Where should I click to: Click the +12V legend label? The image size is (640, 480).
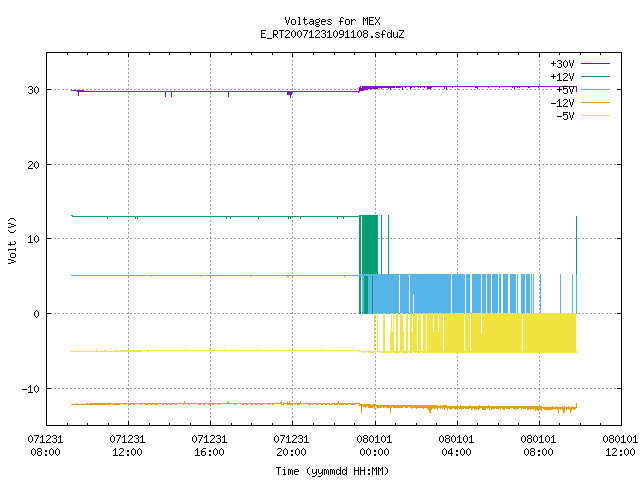(x=562, y=77)
